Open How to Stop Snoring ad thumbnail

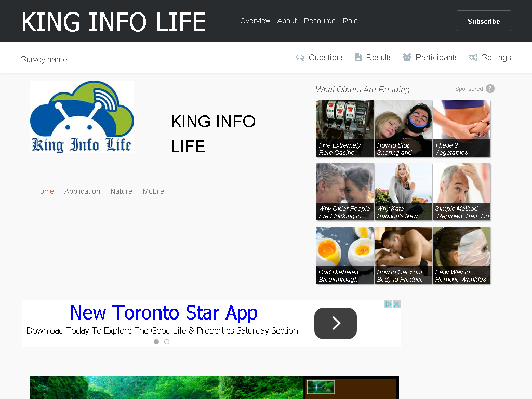point(403,128)
